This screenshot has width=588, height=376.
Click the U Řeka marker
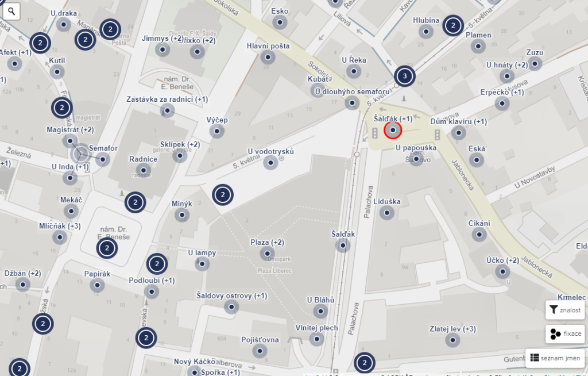pos(354,71)
